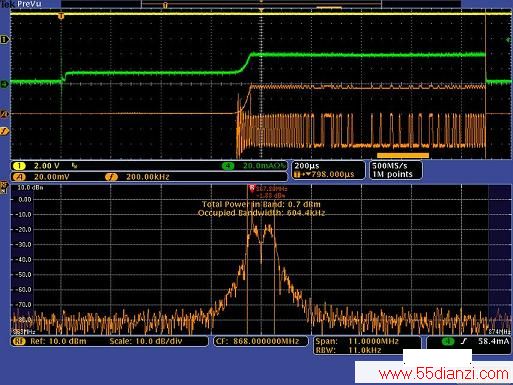Click channel 1 ground marker on left edge
Screen dimensions: 513x385
point(4,40)
